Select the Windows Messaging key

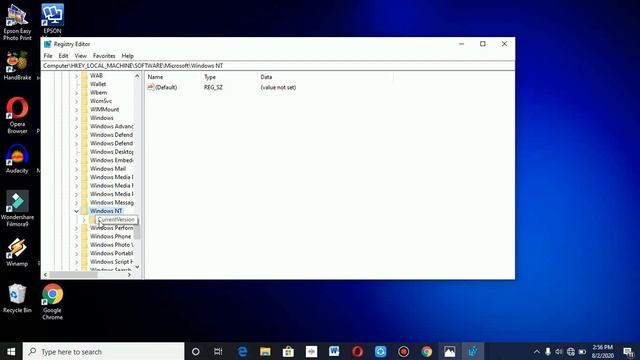click(111, 203)
